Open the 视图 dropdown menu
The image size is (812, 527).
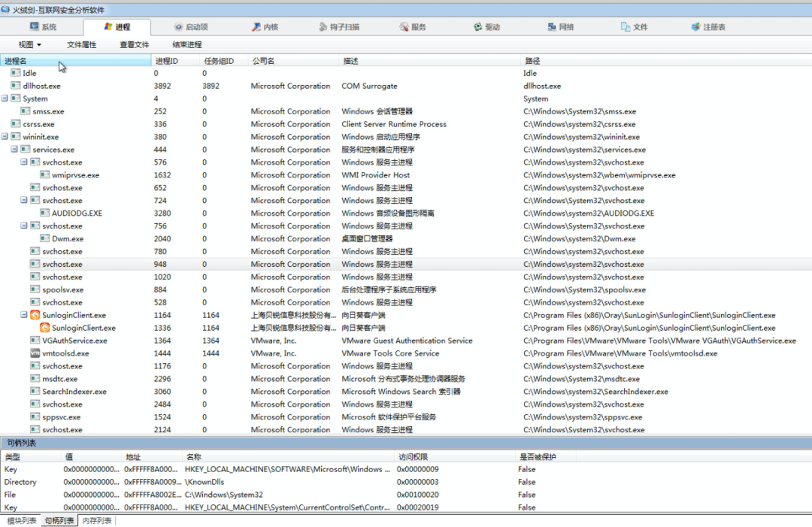tap(29, 44)
